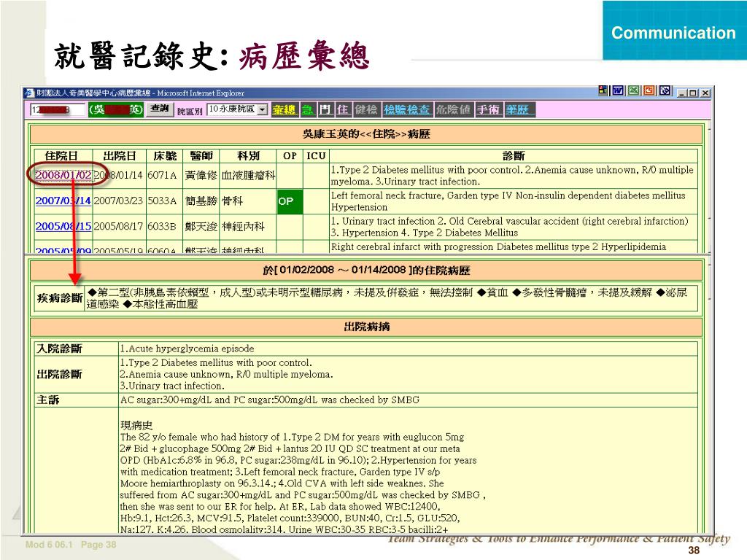
Task: Open the 危險值 tab
Action: [453, 110]
